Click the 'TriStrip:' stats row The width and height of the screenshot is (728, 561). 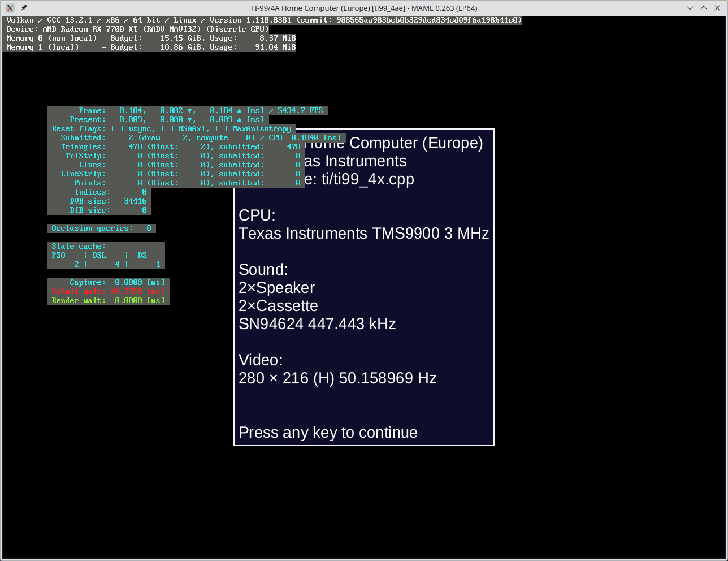(176, 156)
